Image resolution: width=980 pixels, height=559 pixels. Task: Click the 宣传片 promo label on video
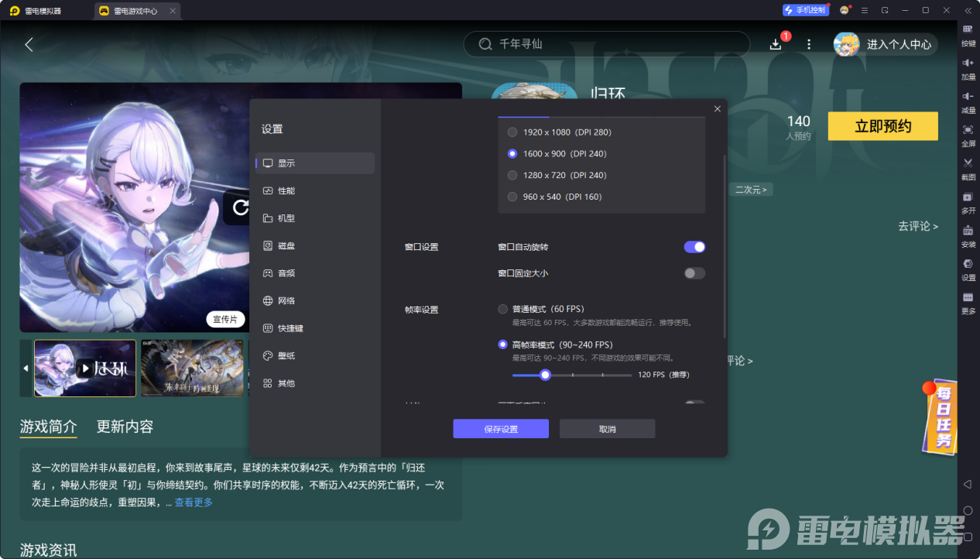pos(226,319)
